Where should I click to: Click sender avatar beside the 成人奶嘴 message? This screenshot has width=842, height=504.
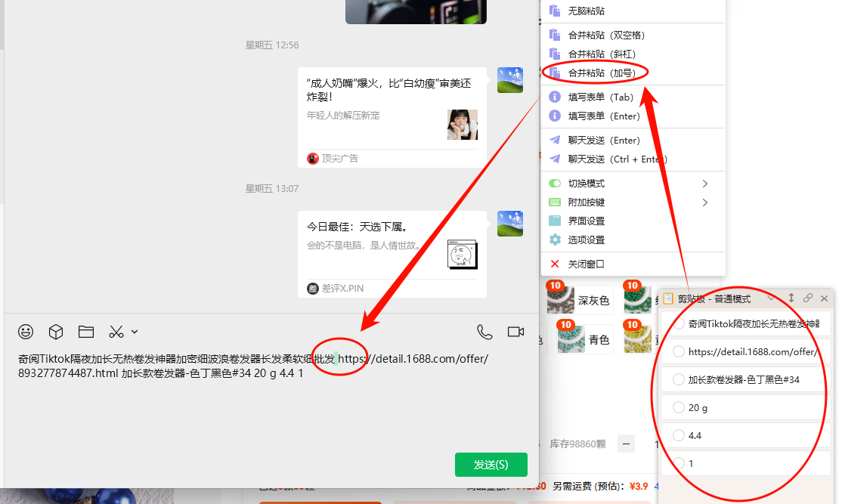(510, 80)
